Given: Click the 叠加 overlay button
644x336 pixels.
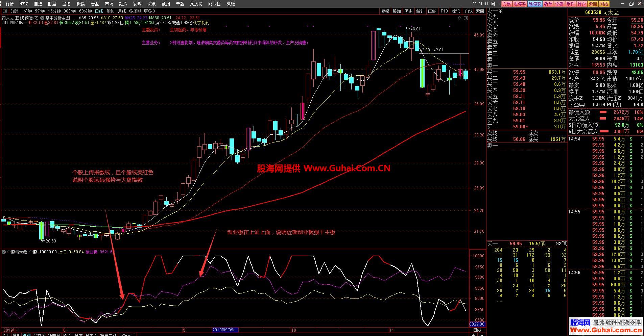Looking at the screenshot, I should [397, 11].
